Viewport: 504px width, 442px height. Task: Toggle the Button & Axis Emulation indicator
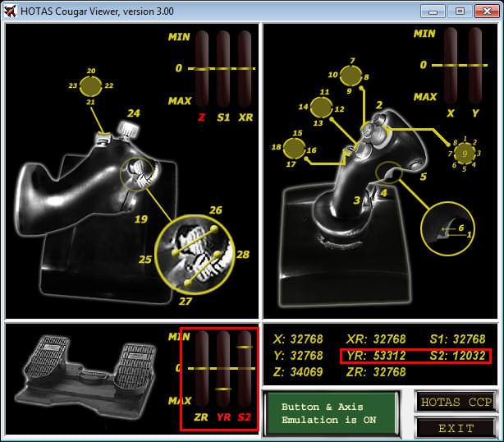pos(331,413)
